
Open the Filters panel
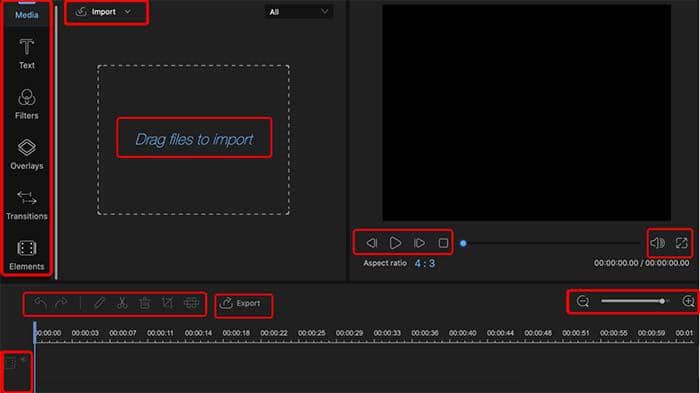coord(27,104)
